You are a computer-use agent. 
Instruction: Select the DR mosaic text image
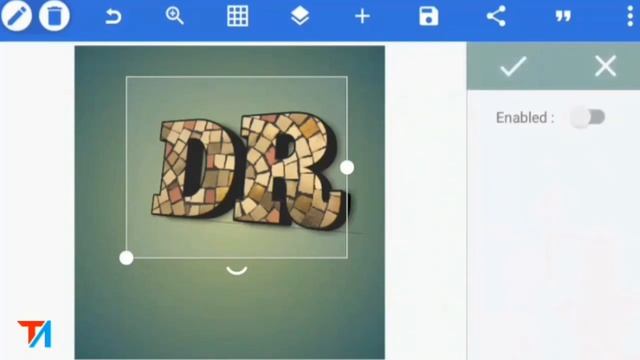[250, 170]
